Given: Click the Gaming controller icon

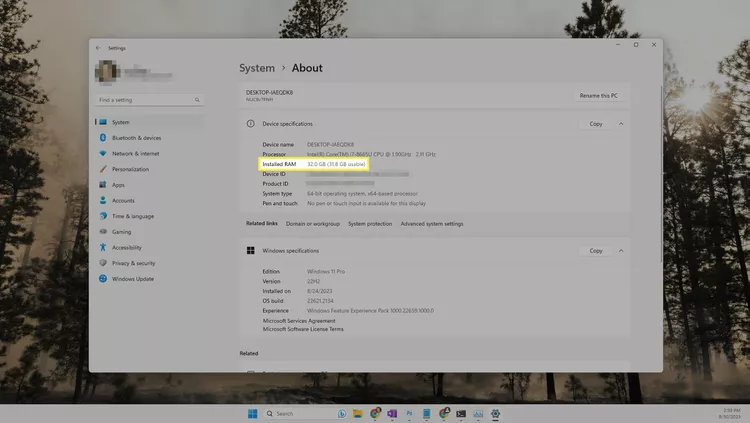Looking at the screenshot, I should pyautogui.click(x=103, y=232).
